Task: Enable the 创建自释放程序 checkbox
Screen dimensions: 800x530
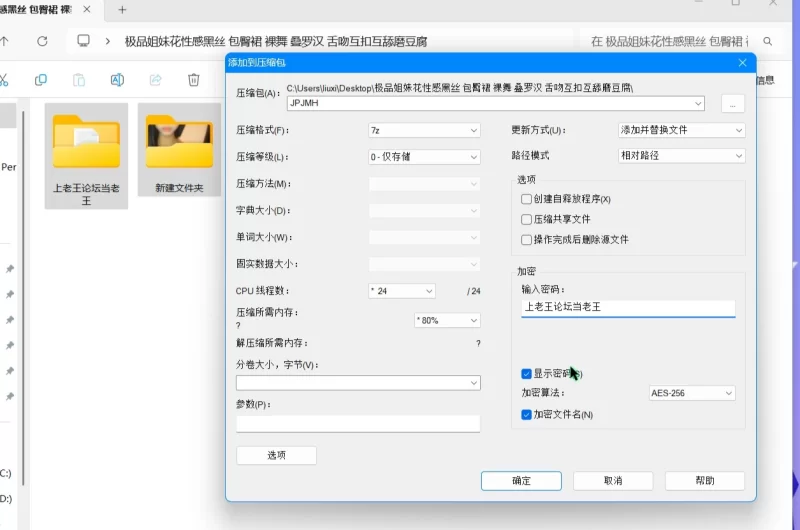Action: click(526, 199)
